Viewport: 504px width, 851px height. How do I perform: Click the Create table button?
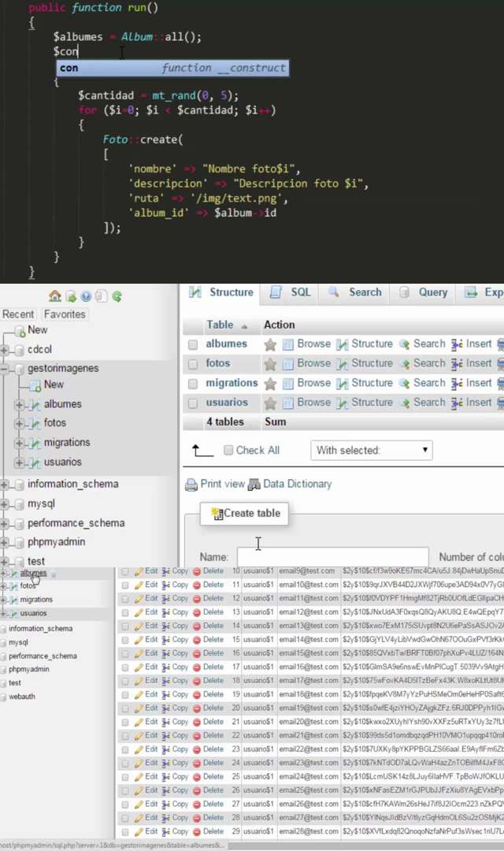click(x=245, y=514)
